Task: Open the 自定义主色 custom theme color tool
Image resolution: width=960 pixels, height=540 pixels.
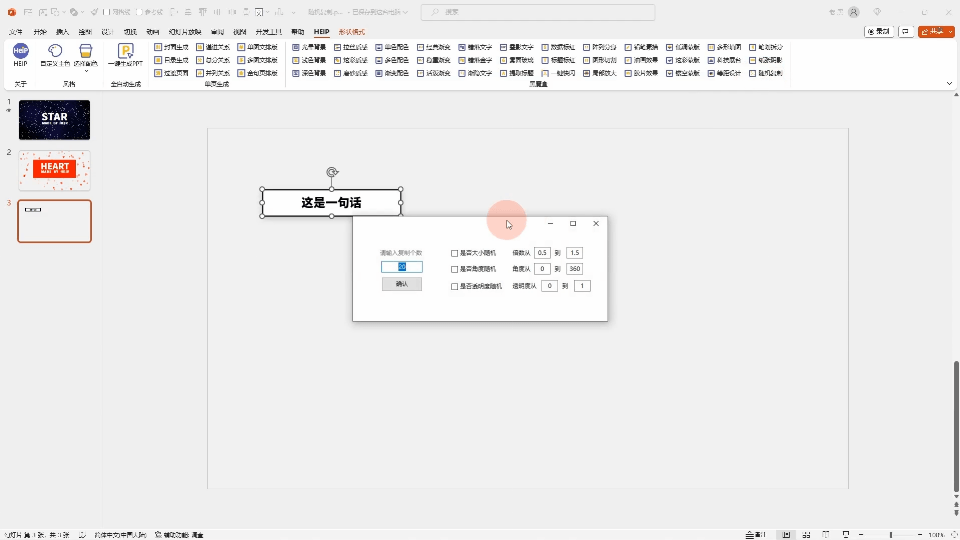Action: (x=55, y=54)
